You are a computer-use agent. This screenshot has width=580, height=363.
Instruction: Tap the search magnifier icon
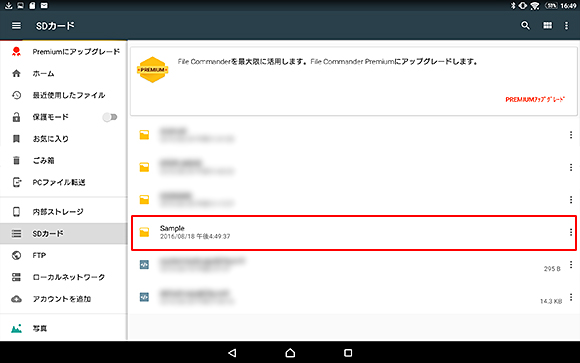pyautogui.click(x=525, y=25)
